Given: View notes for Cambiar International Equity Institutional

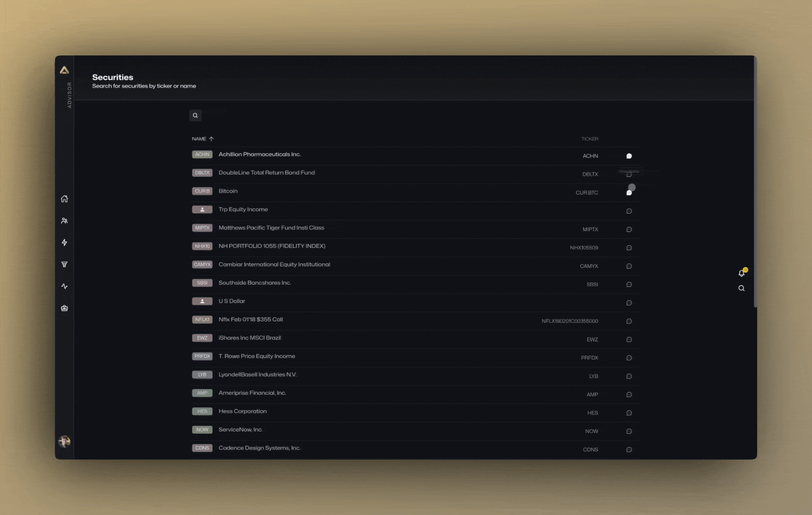Looking at the screenshot, I should click(629, 266).
